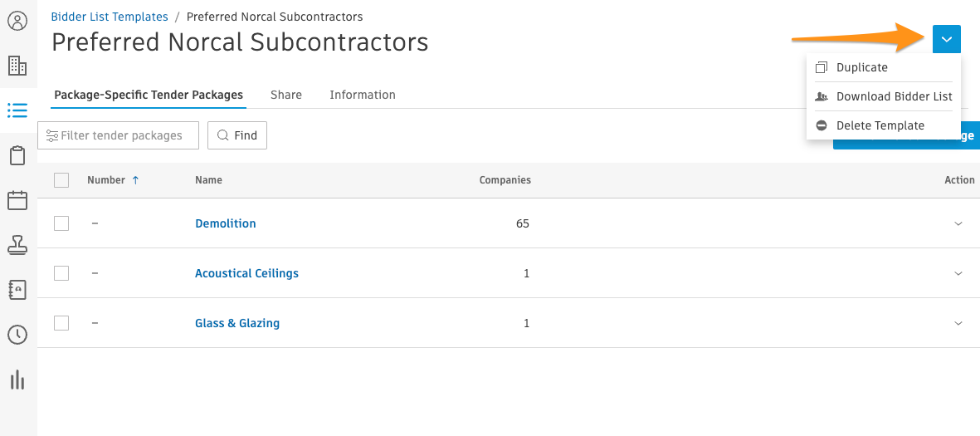Open the profile icon in sidebar
Image resolution: width=980 pixels, height=436 pixels.
point(17,21)
